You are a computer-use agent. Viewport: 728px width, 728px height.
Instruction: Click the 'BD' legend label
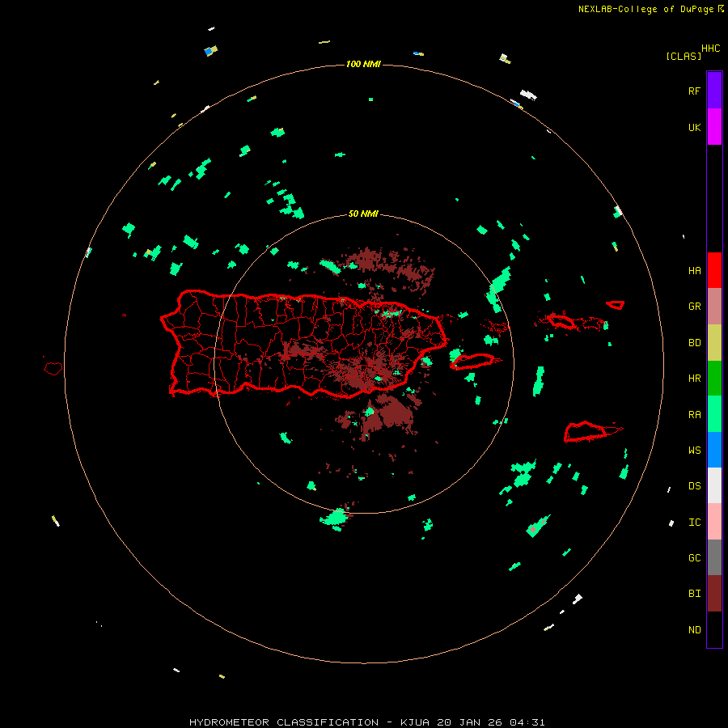(694, 343)
